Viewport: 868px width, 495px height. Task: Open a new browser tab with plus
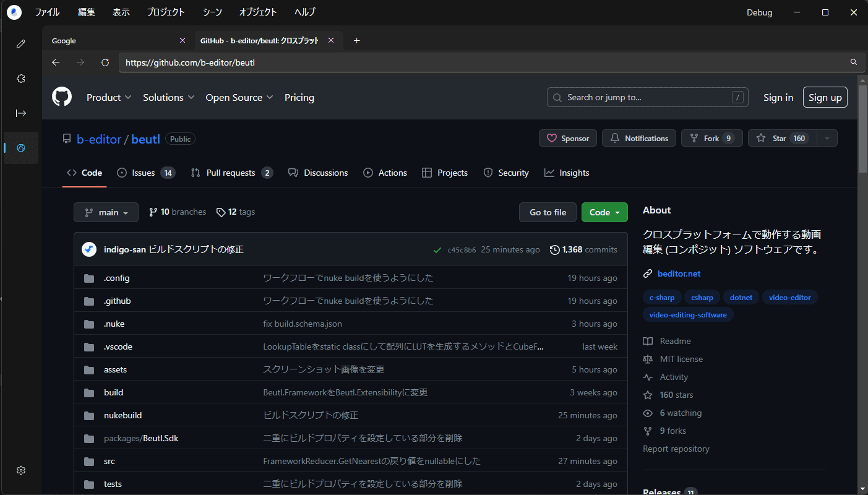click(356, 40)
